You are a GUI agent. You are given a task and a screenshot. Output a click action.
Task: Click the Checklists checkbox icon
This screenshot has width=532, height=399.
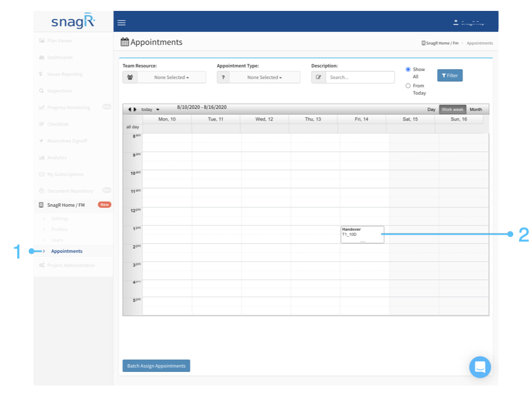click(42, 124)
